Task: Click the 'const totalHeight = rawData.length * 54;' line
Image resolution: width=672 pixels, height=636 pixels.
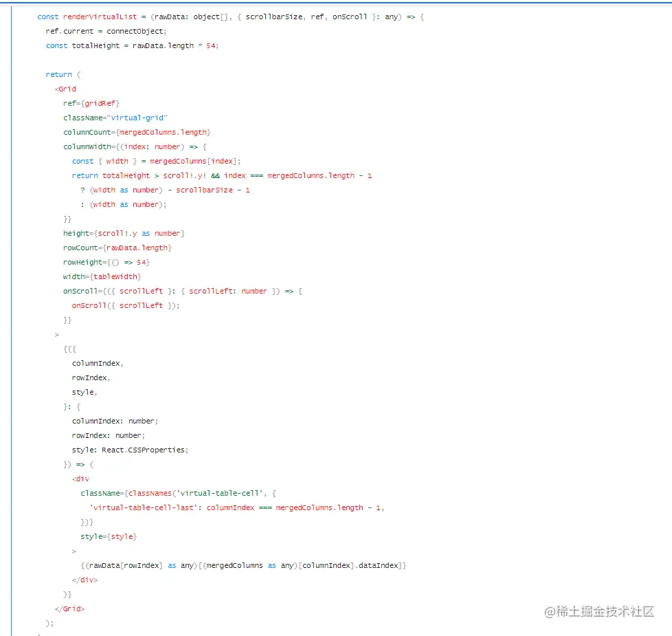Action: coord(133,45)
